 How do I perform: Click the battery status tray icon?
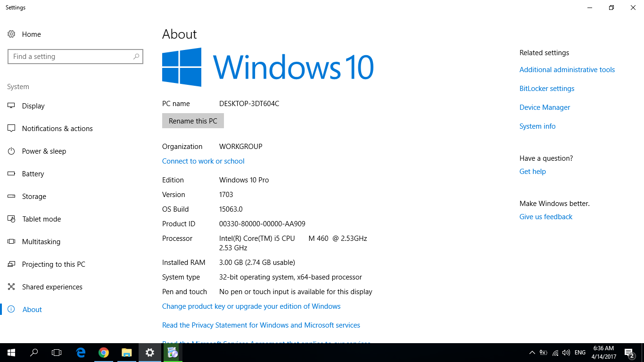tap(544, 353)
